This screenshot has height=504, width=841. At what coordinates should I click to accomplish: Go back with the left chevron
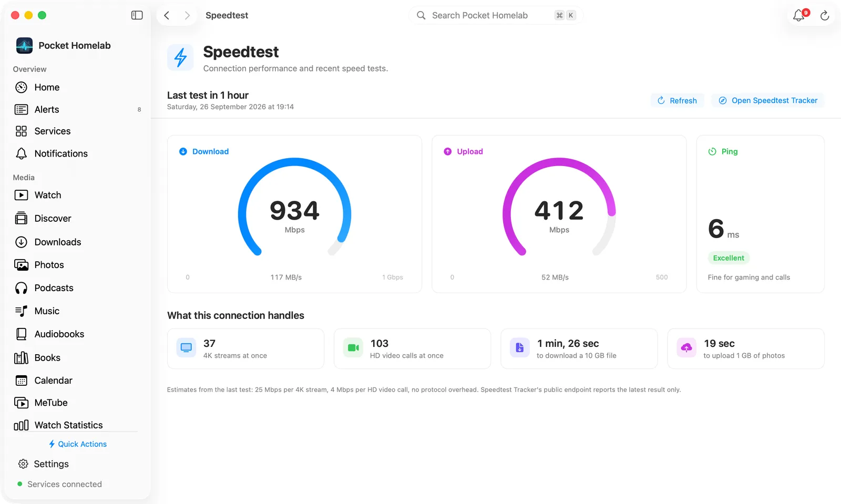tap(167, 15)
